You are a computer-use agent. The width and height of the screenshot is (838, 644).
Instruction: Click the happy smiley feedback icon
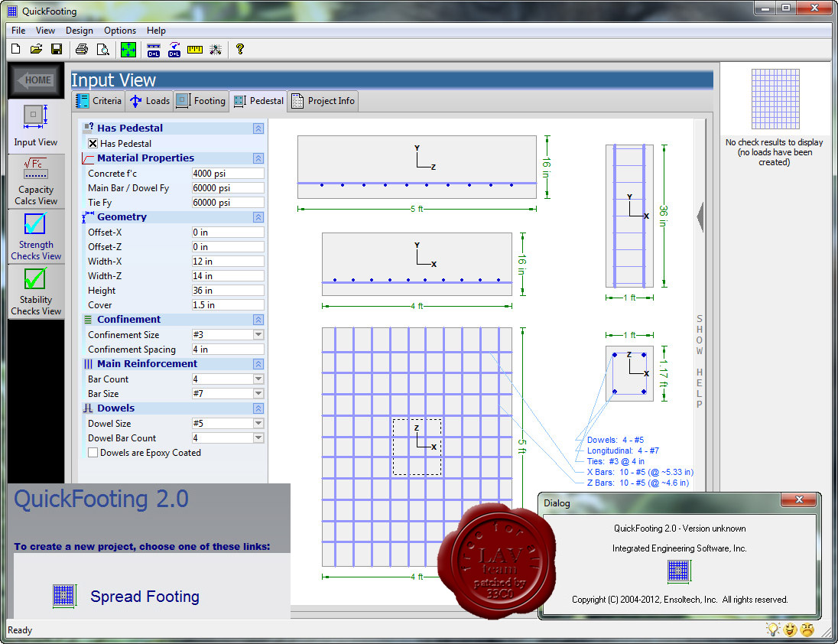point(790,629)
